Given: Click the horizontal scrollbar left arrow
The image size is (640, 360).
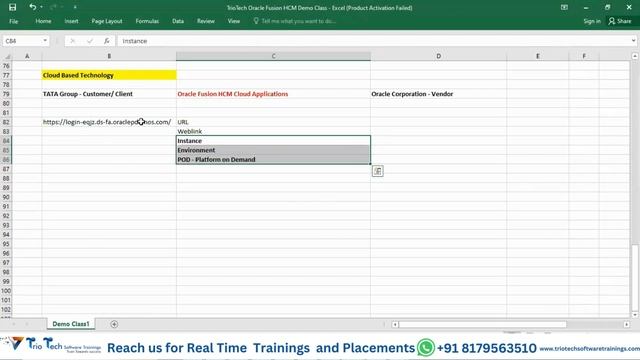Looking at the screenshot, I should (395, 324).
